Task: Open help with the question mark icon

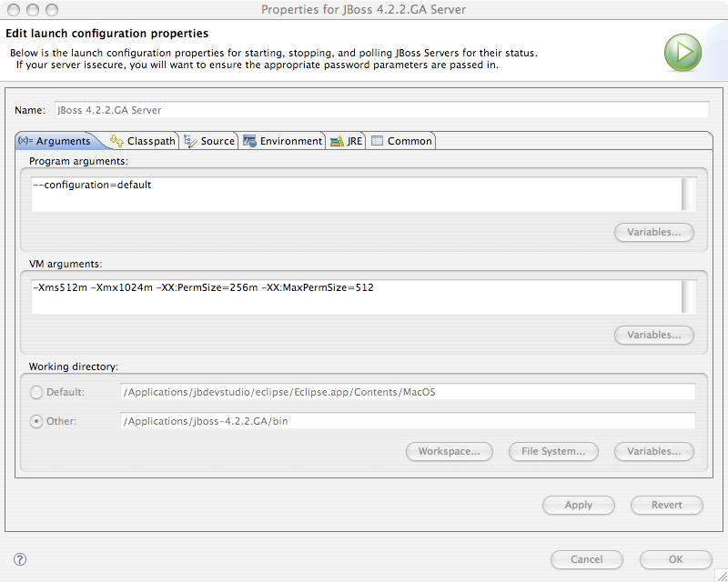Action: click(x=20, y=559)
